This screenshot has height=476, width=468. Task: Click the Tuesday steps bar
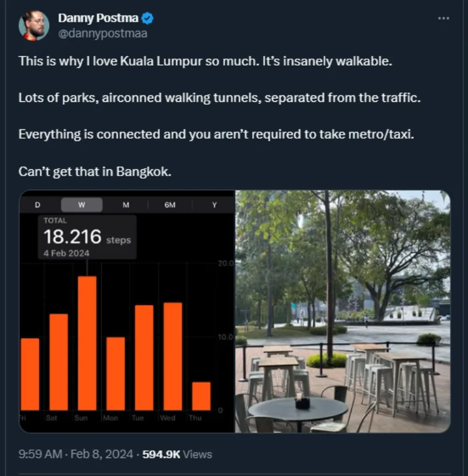coord(144,357)
